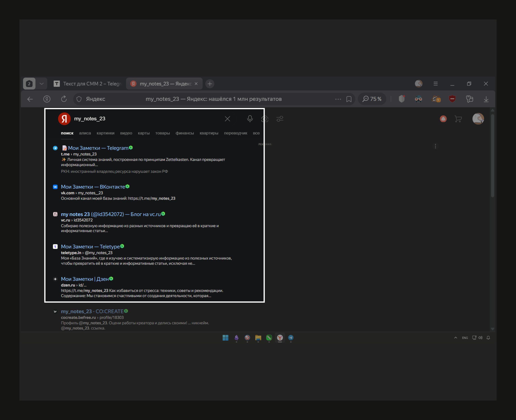
Task: Reload the page with refresh icon
Action: [x=64, y=99]
